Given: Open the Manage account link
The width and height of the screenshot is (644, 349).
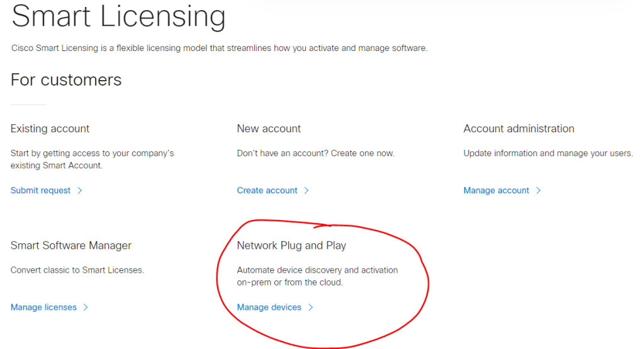Looking at the screenshot, I should [496, 190].
